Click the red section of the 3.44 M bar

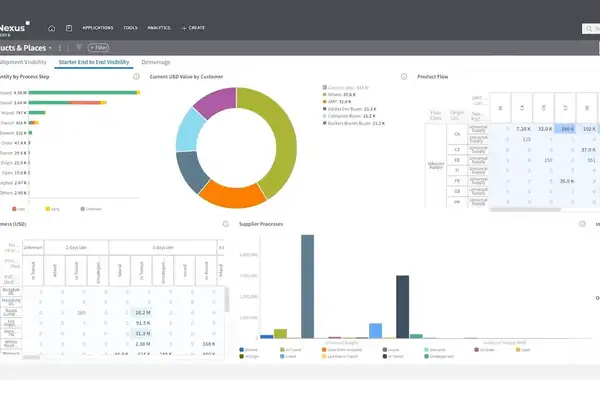point(85,103)
